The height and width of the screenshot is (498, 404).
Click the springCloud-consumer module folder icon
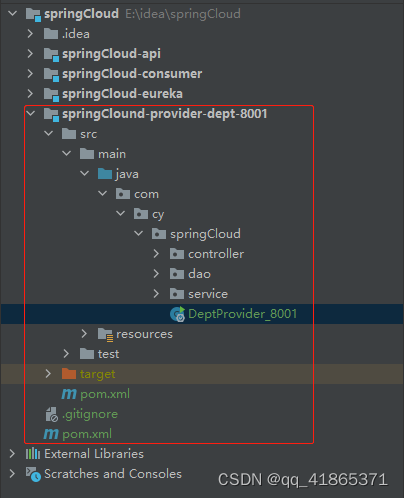click(51, 75)
